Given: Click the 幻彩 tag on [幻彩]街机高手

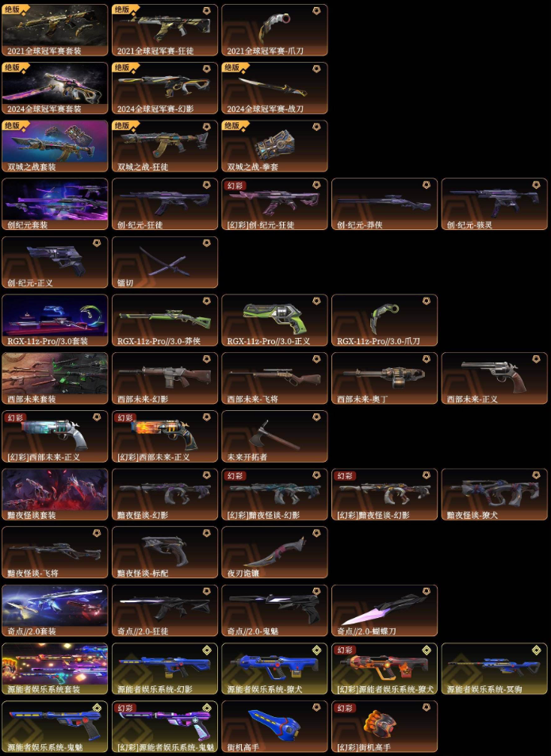Looking at the screenshot, I should (344, 708).
